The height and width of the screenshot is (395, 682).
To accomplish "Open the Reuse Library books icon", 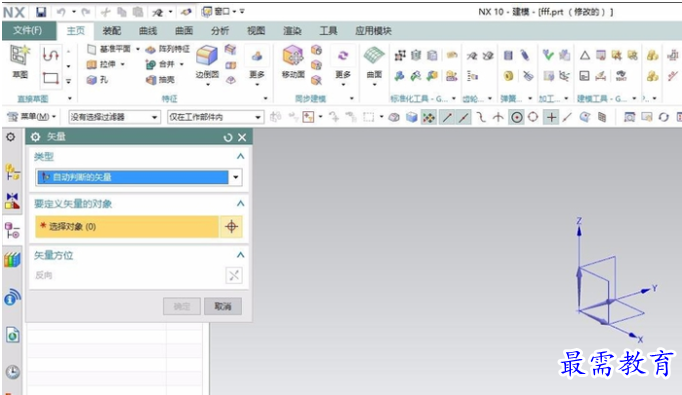I will 12,260.
